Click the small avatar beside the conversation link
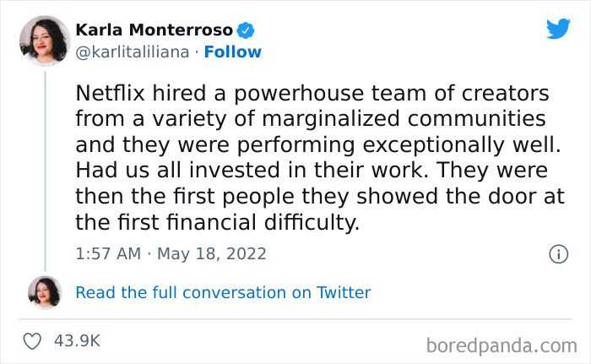Viewport: 591px width, 364px height. tap(44, 292)
